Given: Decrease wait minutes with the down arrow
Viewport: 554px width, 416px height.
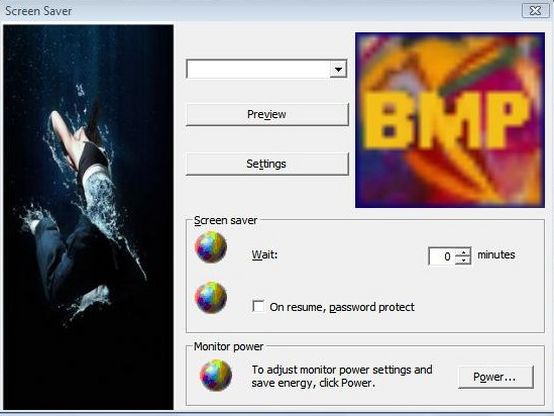Looking at the screenshot, I should (463, 260).
